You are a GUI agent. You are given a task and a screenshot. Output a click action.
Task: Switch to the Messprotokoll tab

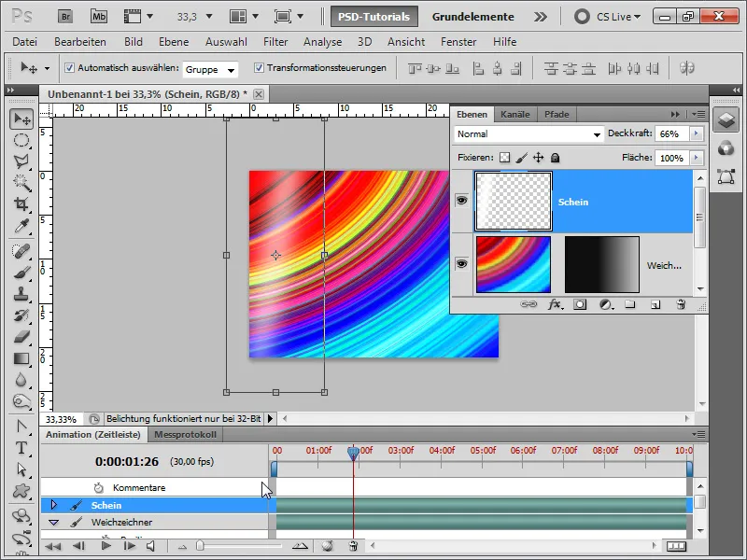pos(185,434)
